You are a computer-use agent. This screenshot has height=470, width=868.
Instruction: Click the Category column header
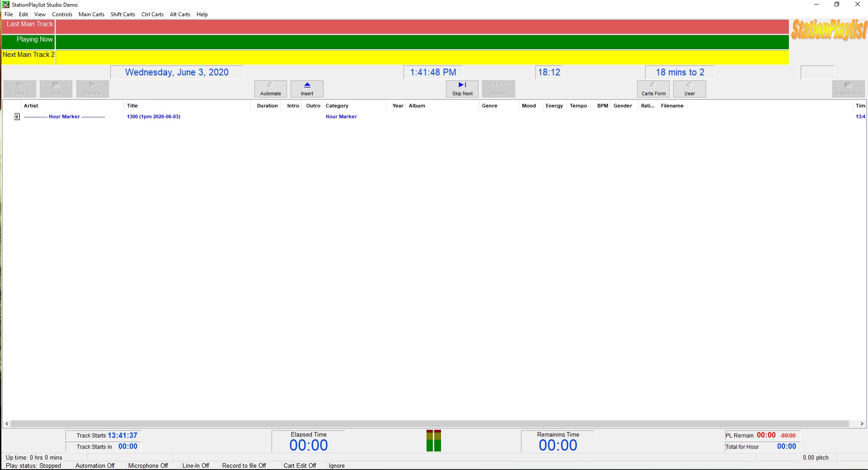(x=337, y=106)
